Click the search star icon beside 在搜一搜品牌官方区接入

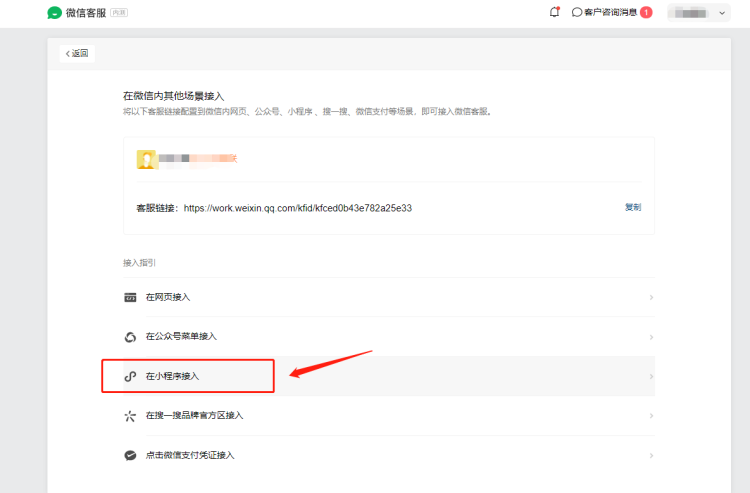130,416
